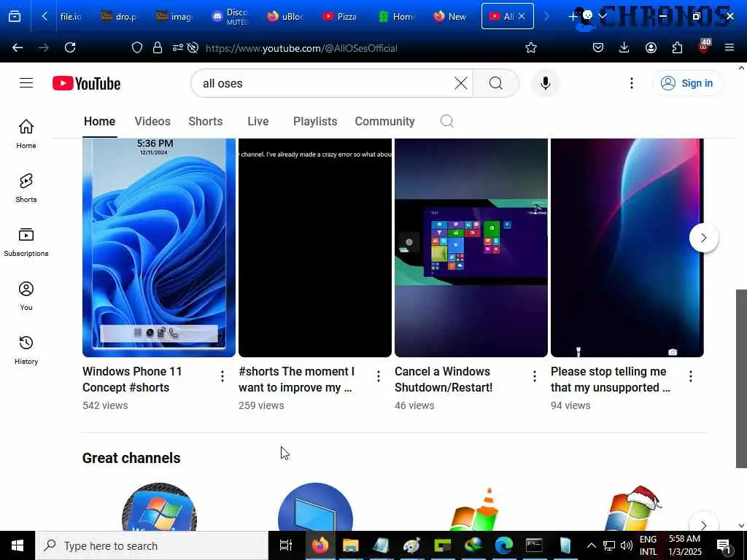Open YouTube settings three-dot menu
The width and height of the screenshot is (747, 560).
(632, 83)
